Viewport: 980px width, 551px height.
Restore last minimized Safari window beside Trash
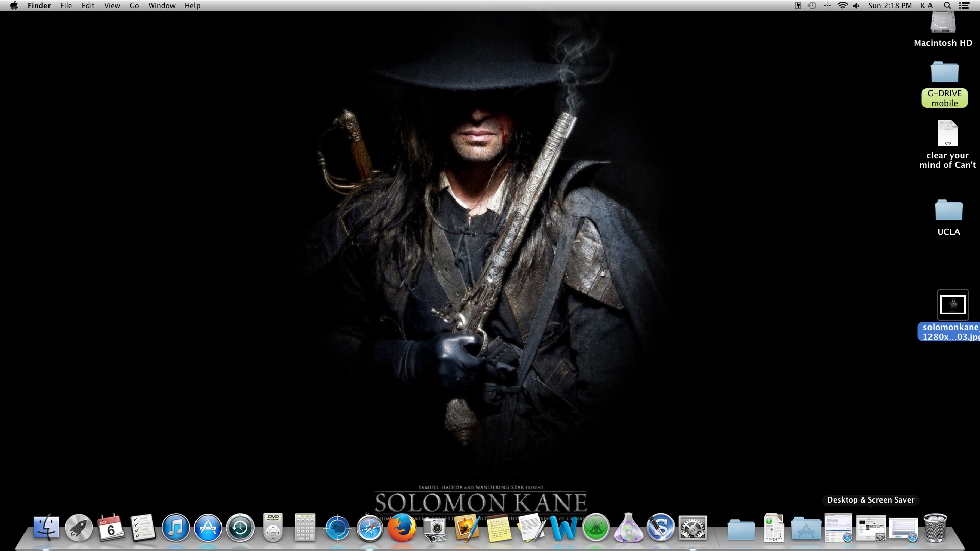(x=903, y=530)
